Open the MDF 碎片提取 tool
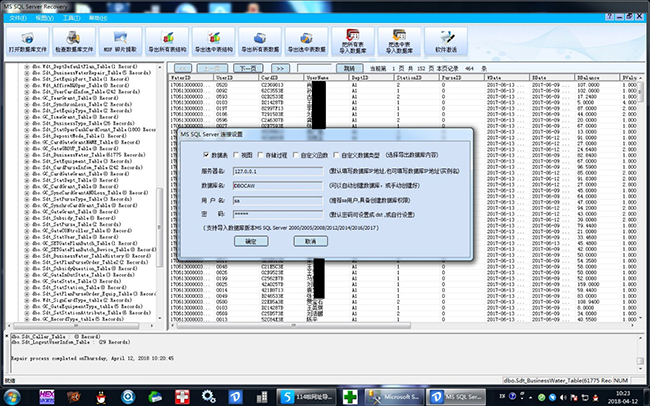Screen dimensions: 650x406 pyautogui.click(x=120, y=41)
